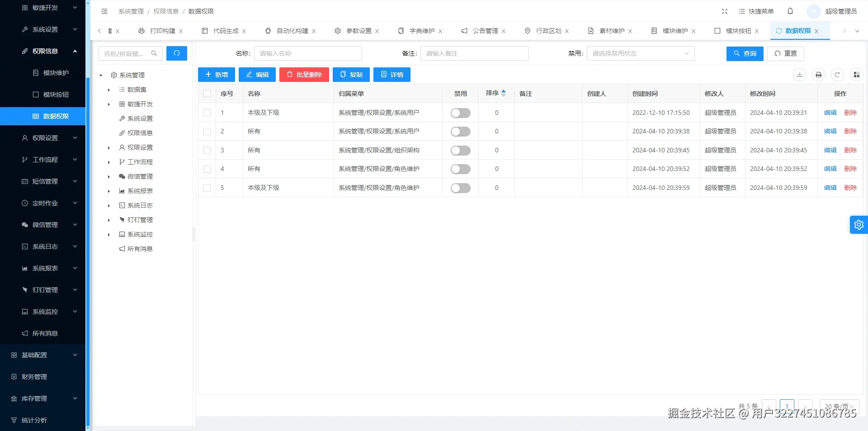The height and width of the screenshot is (431, 868).
Task: Open the 禁用 status dropdown
Action: point(641,53)
